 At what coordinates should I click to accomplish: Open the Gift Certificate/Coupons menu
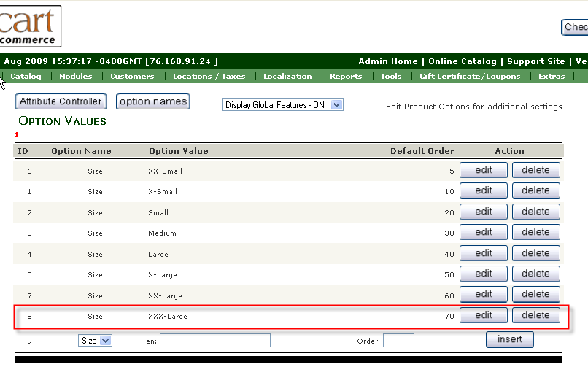pyautogui.click(x=470, y=77)
